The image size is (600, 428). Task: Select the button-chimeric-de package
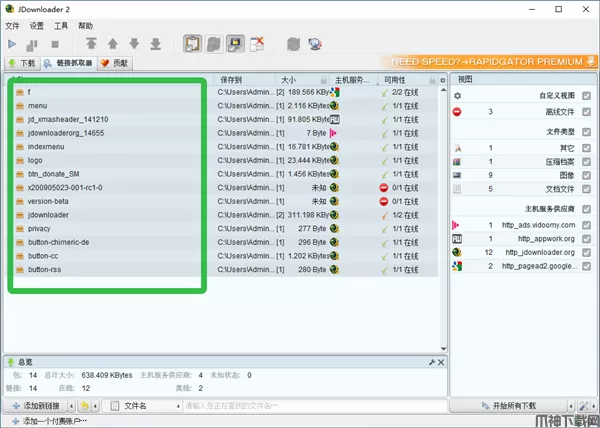(59, 242)
